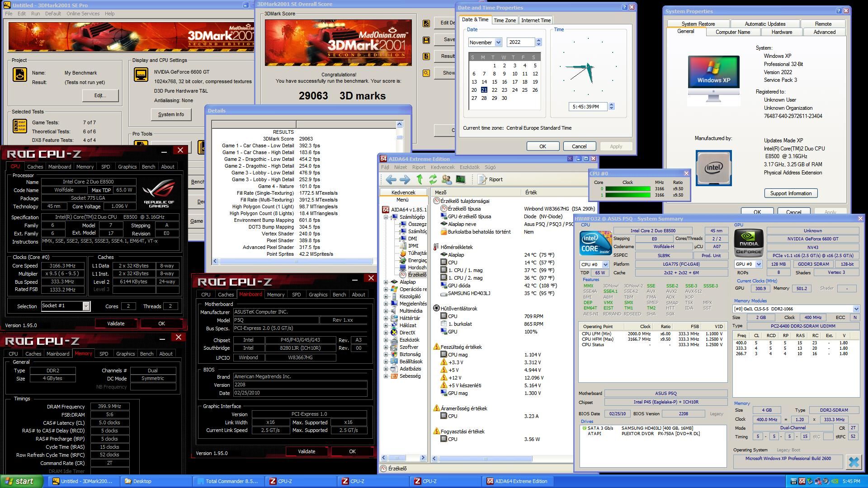This screenshot has height=488, width=868.
Task: Click System Info button in 3DMark
Action: tap(171, 115)
